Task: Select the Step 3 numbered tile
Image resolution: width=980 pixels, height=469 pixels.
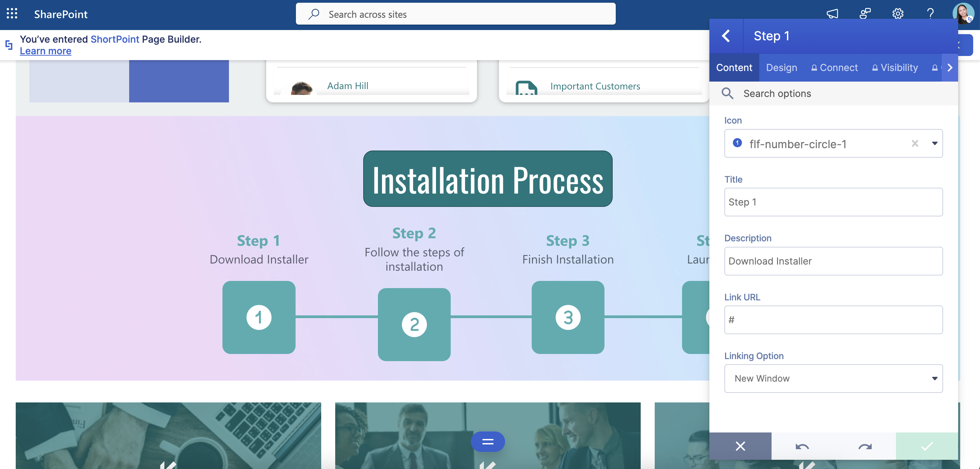Action: click(x=568, y=317)
